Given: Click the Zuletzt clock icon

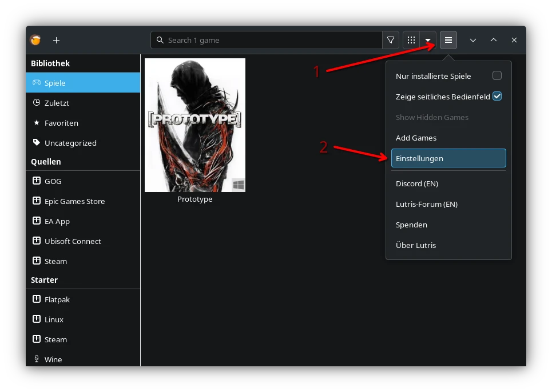Looking at the screenshot, I should (x=35, y=103).
